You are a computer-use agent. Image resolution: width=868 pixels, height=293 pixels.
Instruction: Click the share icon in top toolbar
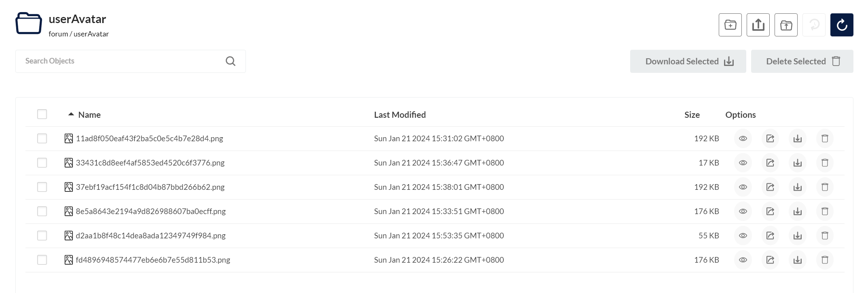[x=758, y=25]
